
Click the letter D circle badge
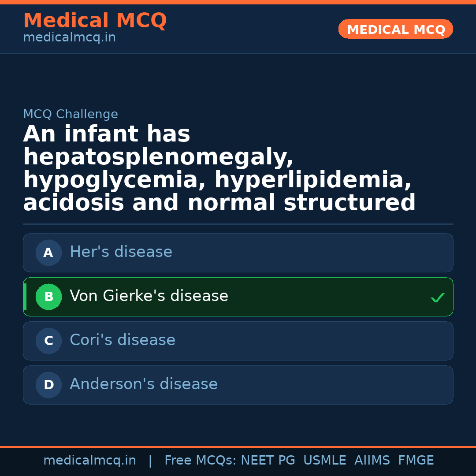[x=48, y=385]
